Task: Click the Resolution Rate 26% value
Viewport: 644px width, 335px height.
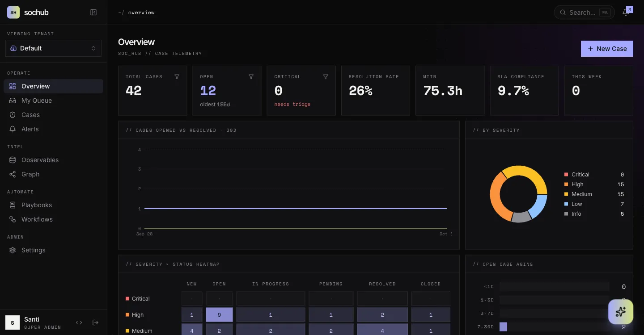Action: click(360, 91)
